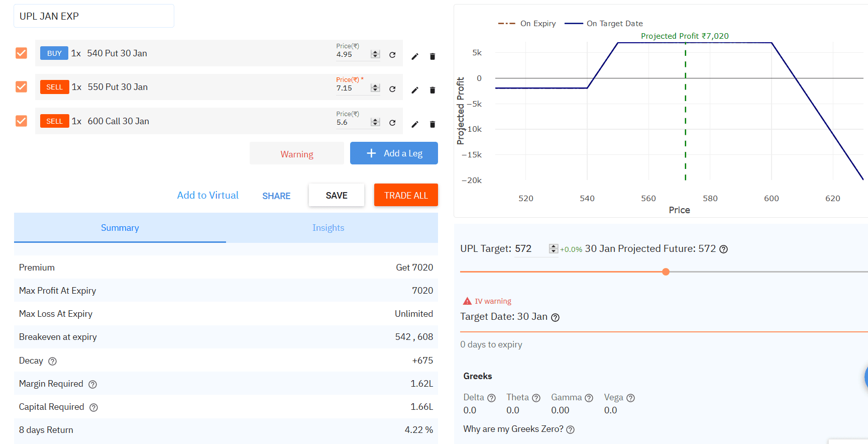Edit the 540 Put leg with pencil icon
Screen dimensions: 868x444
(415, 56)
